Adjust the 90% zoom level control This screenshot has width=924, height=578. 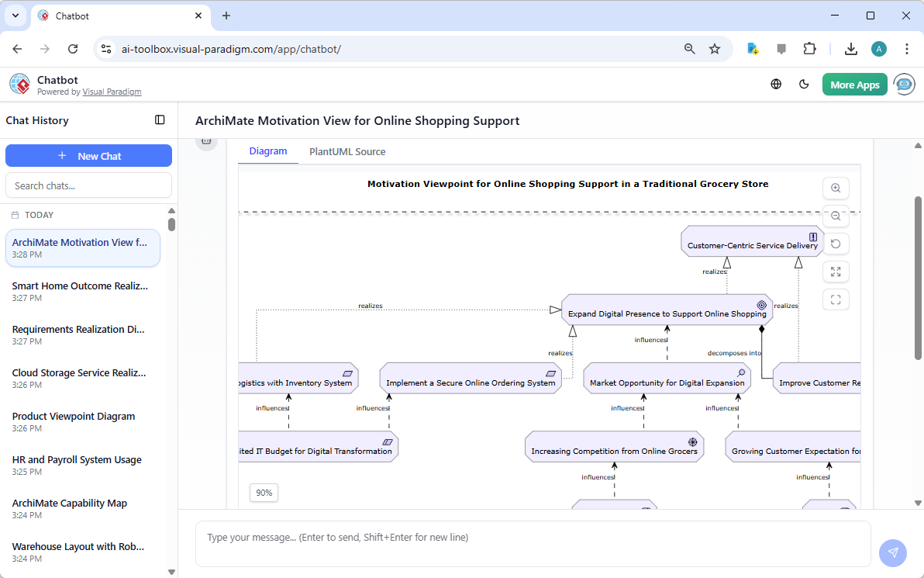click(264, 493)
